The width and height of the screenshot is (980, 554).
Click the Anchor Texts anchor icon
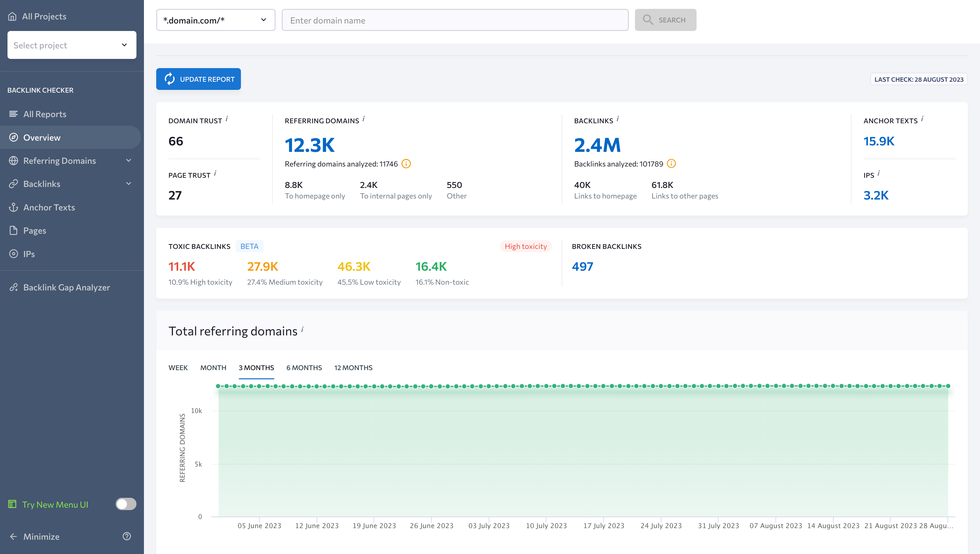coord(13,207)
